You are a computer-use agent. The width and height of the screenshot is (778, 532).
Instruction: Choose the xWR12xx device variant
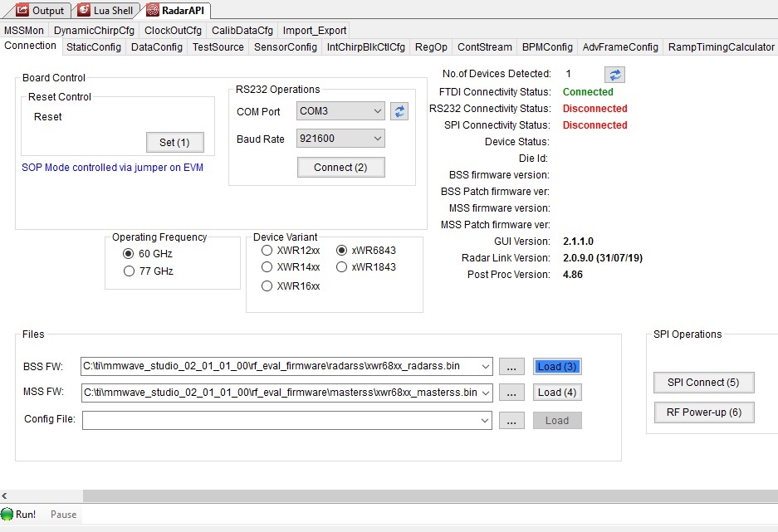[x=267, y=250]
